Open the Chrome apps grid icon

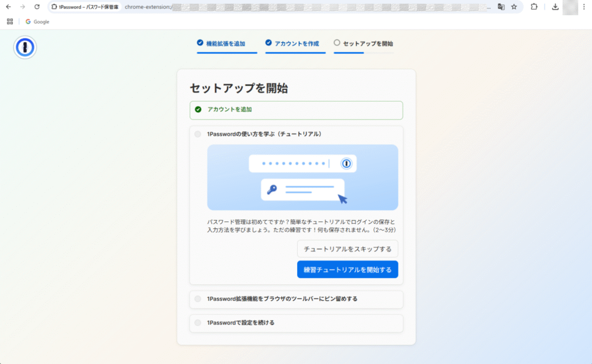pyautogui.click(x=10, y=21)
